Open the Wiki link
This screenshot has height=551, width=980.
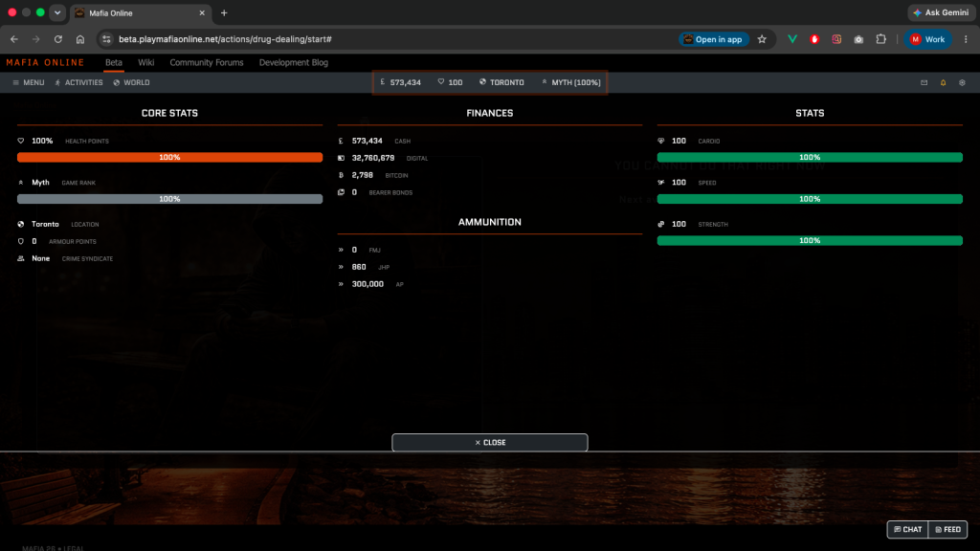146,62
